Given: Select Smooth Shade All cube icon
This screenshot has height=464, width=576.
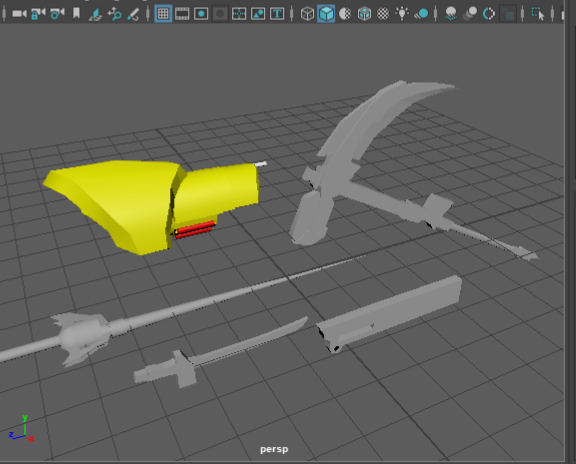Looking at the screenshot, I should pyautogui.click(x=326, y=14).
